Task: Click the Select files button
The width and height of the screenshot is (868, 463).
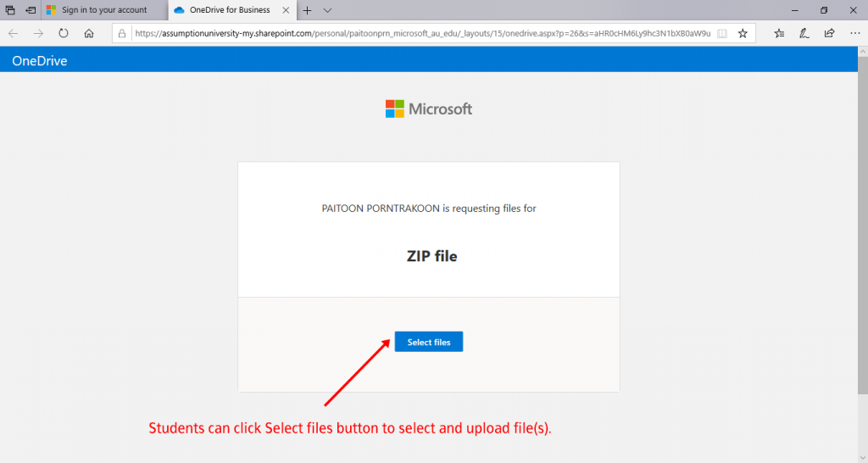Action: 428,342
